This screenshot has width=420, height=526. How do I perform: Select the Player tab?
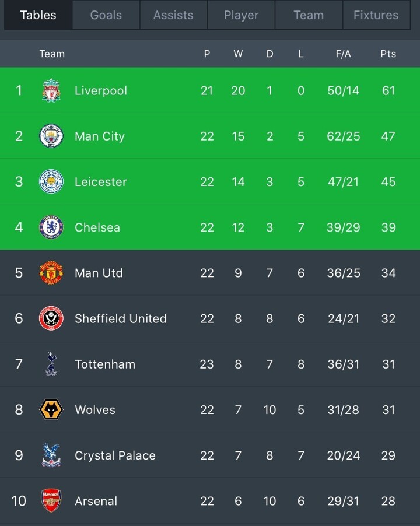(241, 15)
